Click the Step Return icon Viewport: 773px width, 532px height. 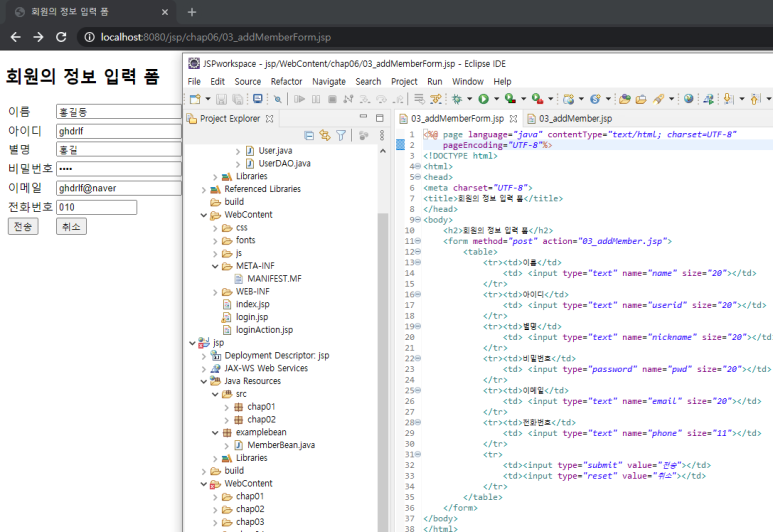click(x=398, y=99)
